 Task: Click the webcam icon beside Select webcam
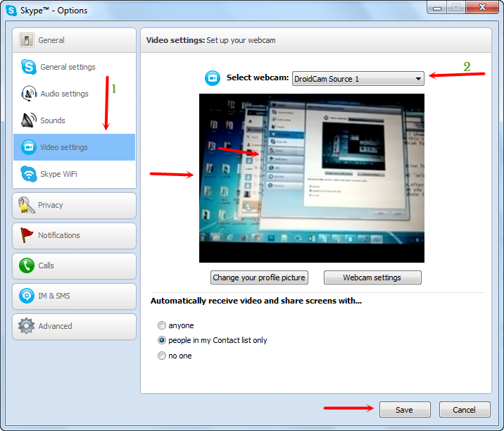[213, 78]
